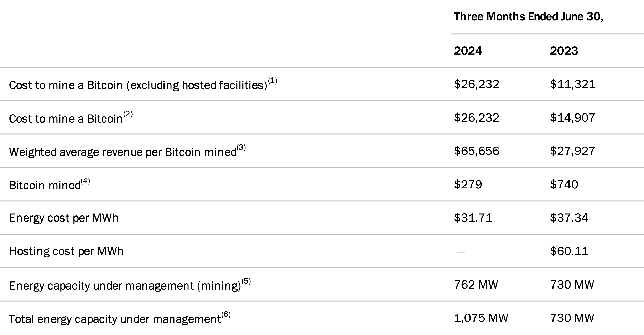Click the $31.71 energy cost value
Viewport: 644px width, 335px height.
473,218
